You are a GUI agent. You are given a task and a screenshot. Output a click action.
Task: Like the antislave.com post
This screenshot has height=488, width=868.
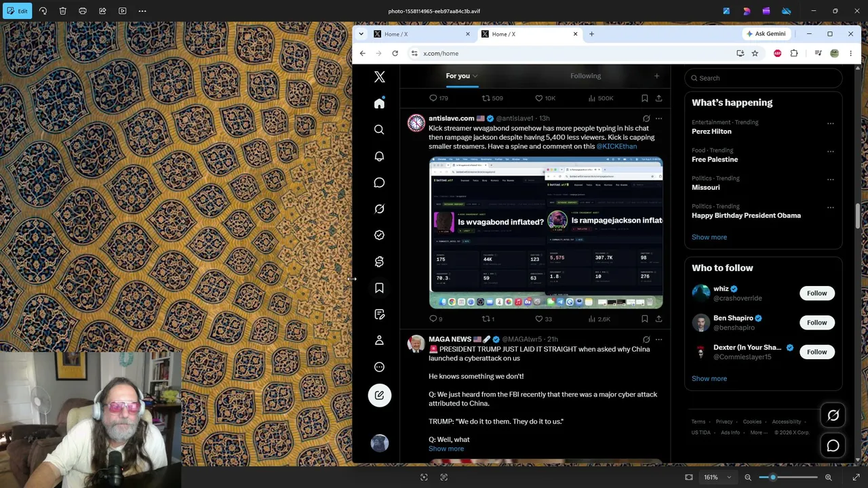coord(539,319)
